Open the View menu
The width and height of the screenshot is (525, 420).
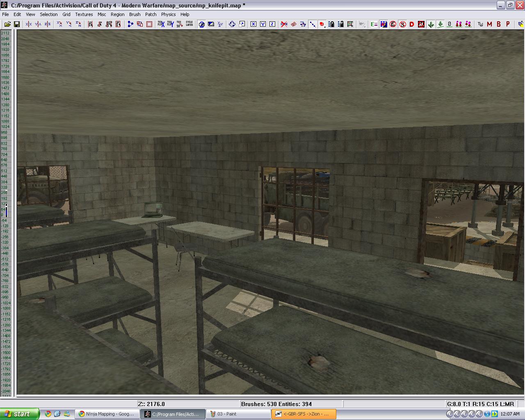(x=31, y=14)
